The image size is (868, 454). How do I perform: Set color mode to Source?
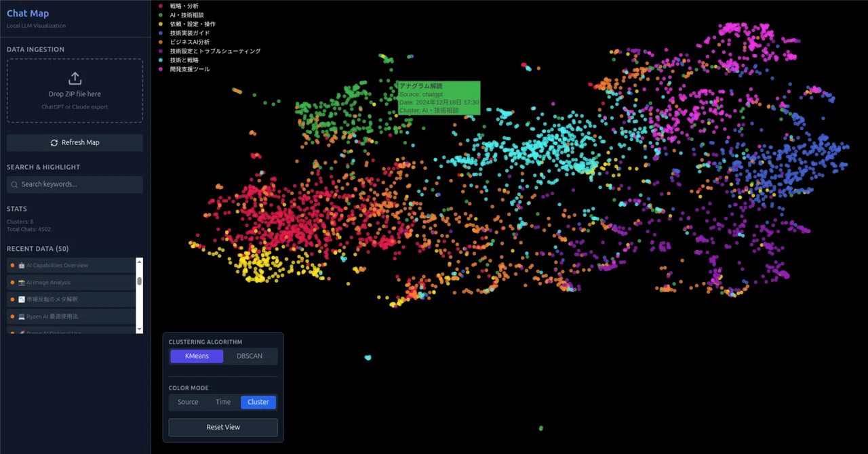pyautogui.click(x=188, y=402)
